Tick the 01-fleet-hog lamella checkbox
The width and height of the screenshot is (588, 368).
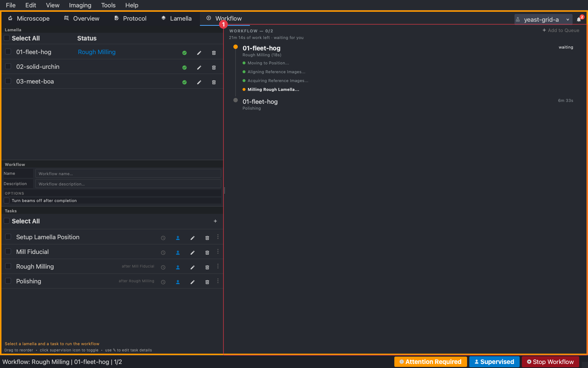[8, 52]
